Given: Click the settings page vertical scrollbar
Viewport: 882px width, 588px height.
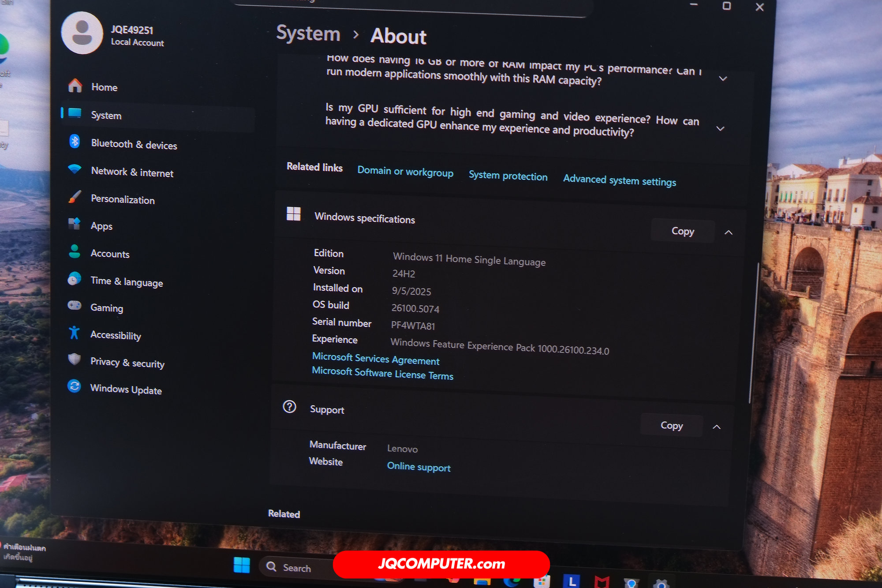Looking at the screenshot, I should (x=753, y=332).
